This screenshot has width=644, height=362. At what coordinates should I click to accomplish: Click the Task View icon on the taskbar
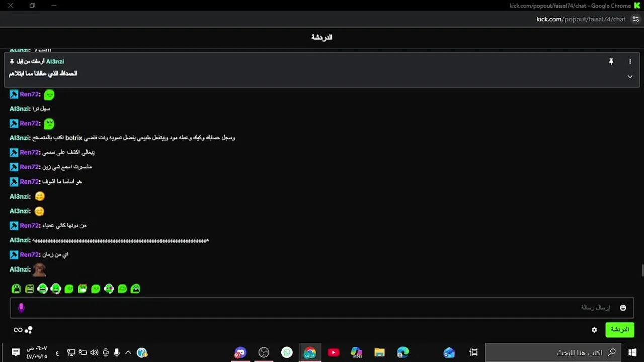pyautogui.click(x=473, y=352)
